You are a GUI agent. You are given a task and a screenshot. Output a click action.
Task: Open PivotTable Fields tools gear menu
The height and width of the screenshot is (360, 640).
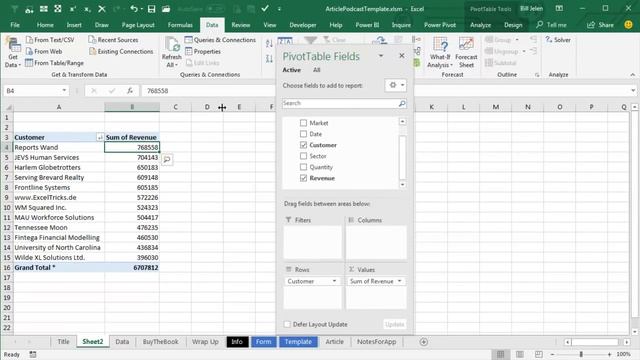[395, 85]
